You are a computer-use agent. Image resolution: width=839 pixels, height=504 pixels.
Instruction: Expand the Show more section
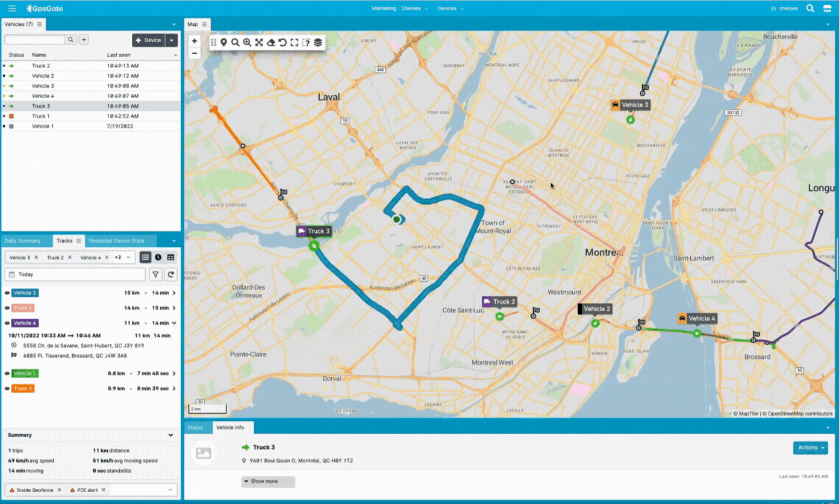click(268, 482)
